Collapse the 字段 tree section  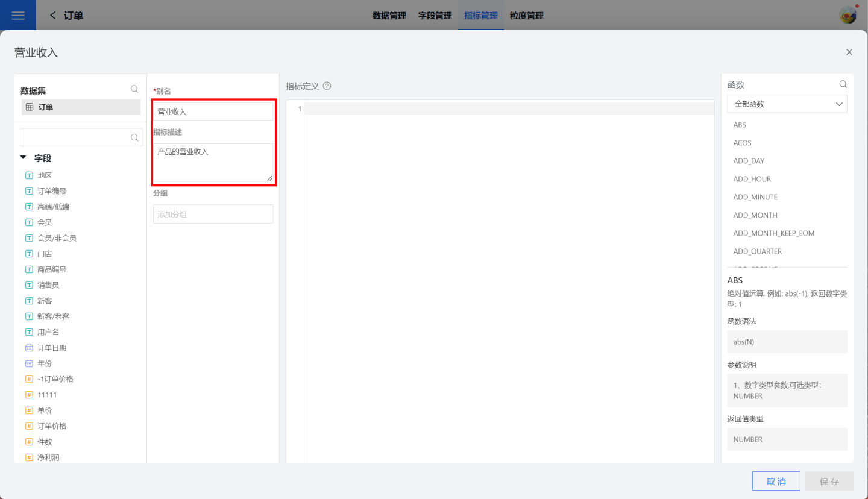coord(24,158)
